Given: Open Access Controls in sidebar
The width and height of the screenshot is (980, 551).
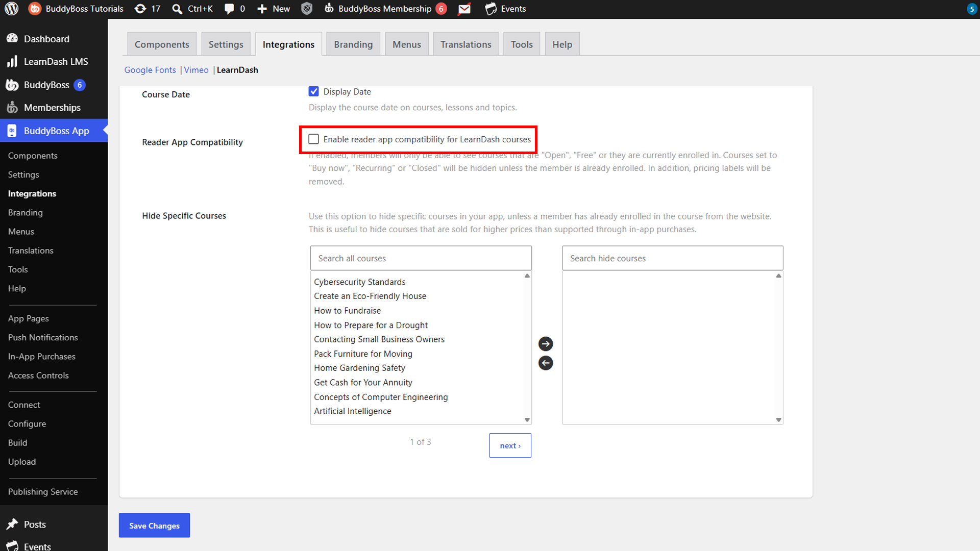Looking at the screenshot, I should click(38, 375).
